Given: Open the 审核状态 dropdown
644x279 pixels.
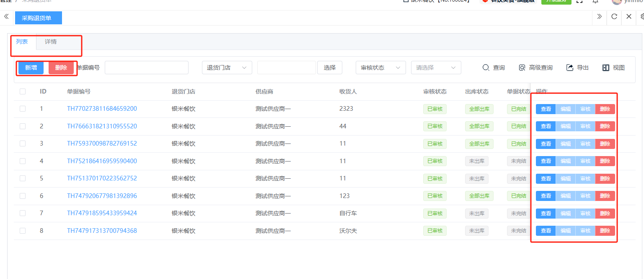Looking at the screenshot, I should click(x=380, y=68).
